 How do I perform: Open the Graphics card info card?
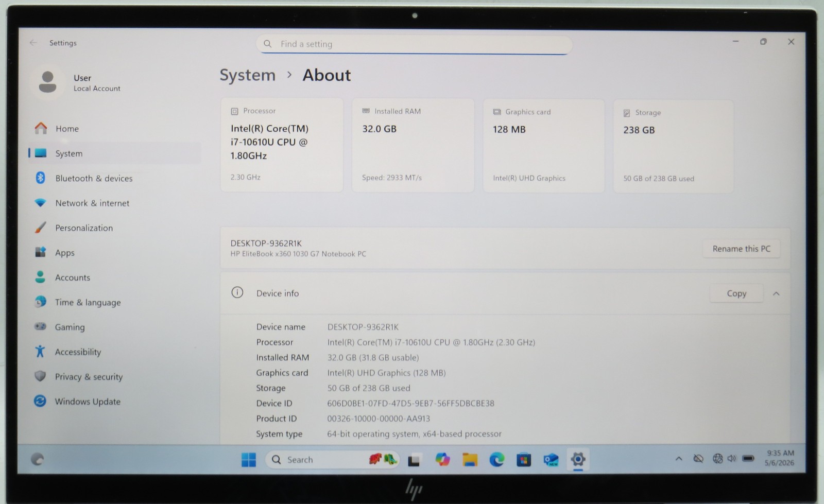[x=543, y=146]
